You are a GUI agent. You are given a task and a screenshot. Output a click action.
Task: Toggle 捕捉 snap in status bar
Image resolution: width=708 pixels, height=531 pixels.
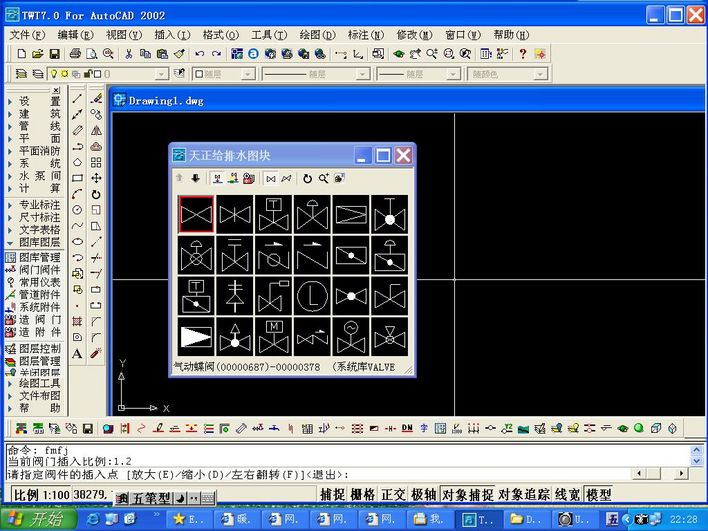coord(333,495)
